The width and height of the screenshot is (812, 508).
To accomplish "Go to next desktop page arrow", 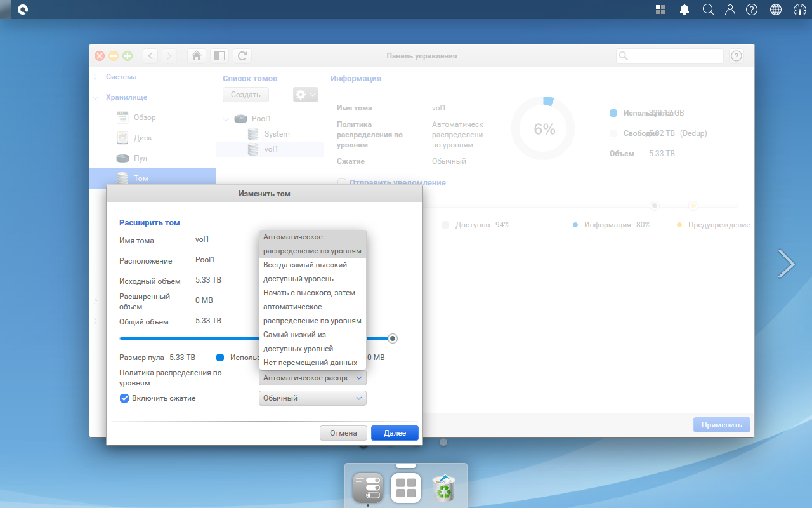I will point(786,264).
